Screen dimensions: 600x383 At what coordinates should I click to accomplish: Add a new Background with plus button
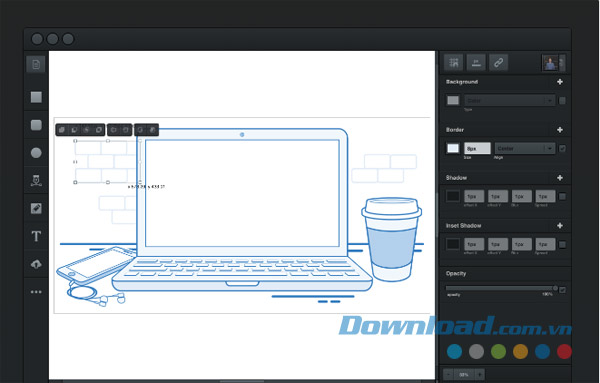[560, 82]
